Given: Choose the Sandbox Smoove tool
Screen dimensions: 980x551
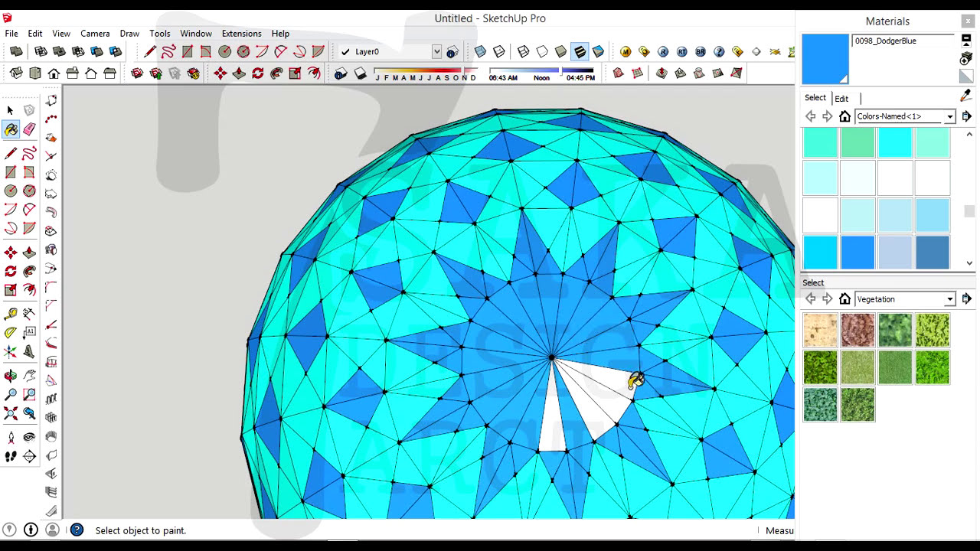Looking at the screenshot, I should point(661,73).
